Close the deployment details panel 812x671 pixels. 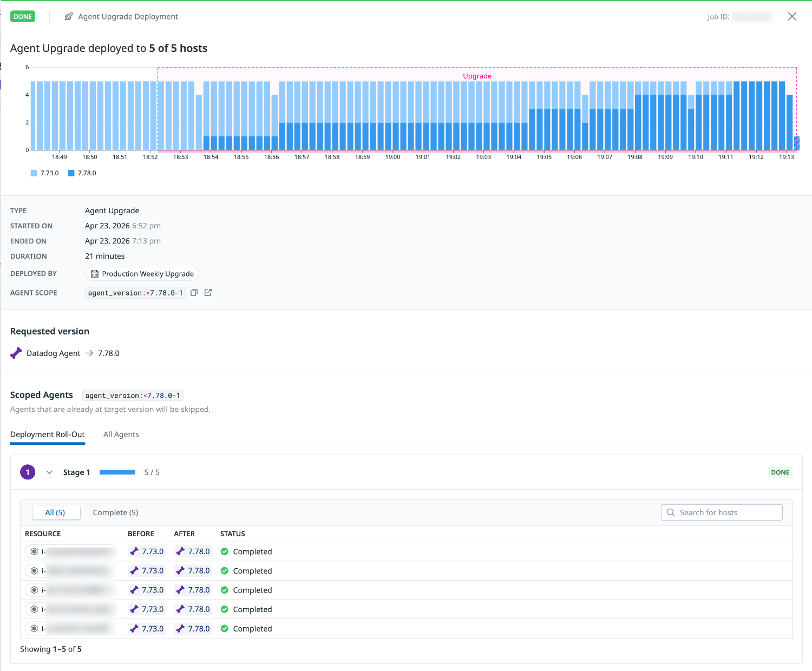[792, 17]
